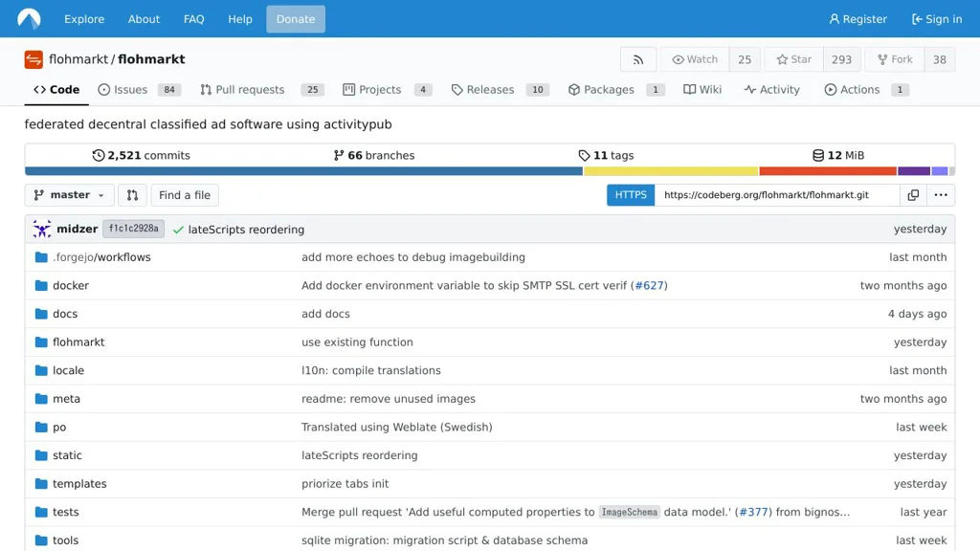
Task: Open the repository RSS feed icon
Action: click(638, 59)
